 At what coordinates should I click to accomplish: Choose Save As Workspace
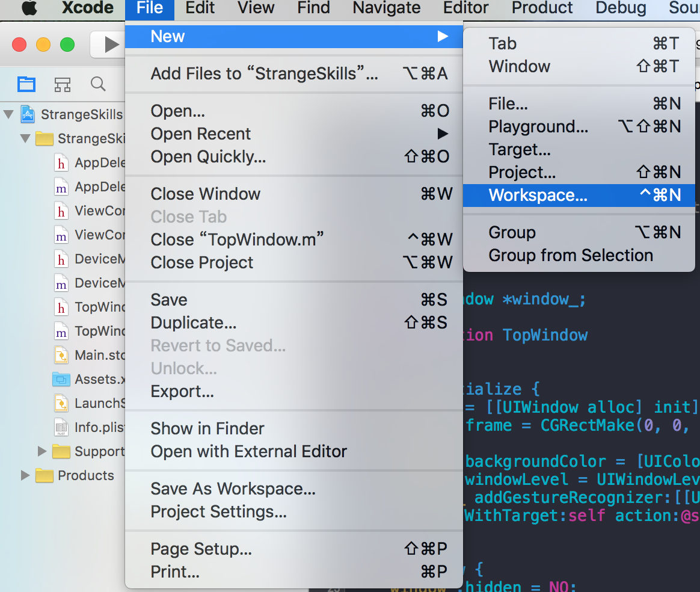(x=293, y=489)
